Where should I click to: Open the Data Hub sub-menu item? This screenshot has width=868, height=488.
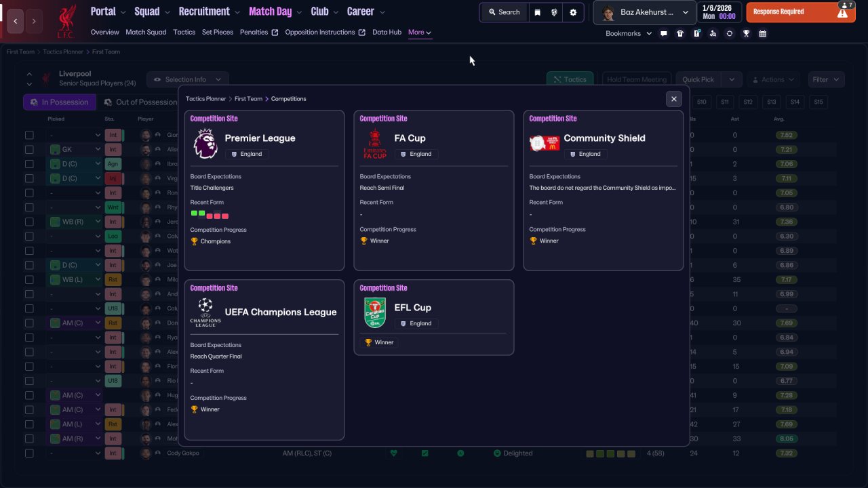tap(387, 33)
